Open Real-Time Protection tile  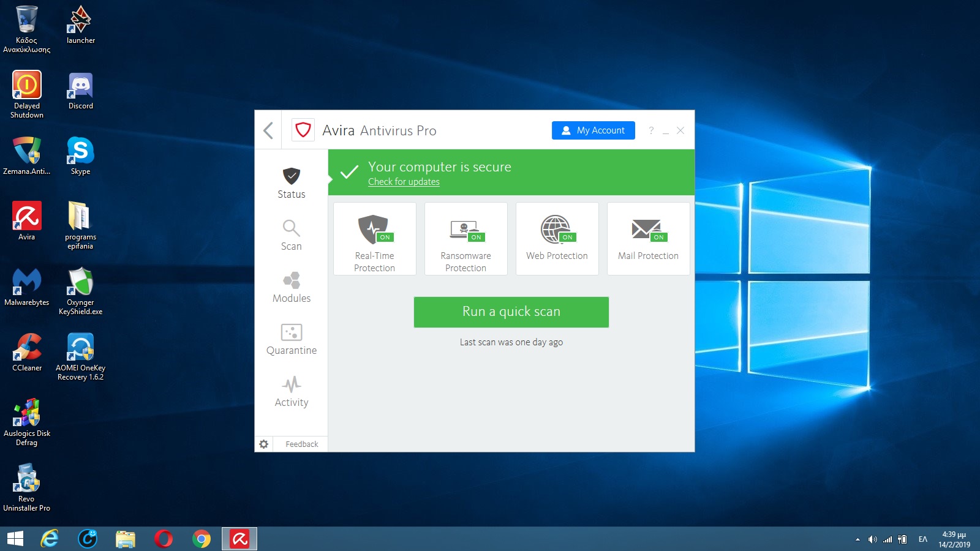point(375,239)
